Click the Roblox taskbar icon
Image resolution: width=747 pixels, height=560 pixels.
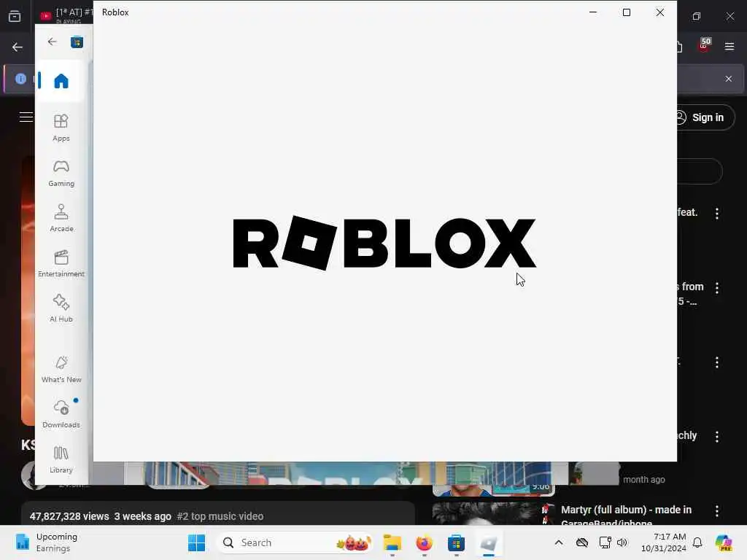[x=488, y=542]
